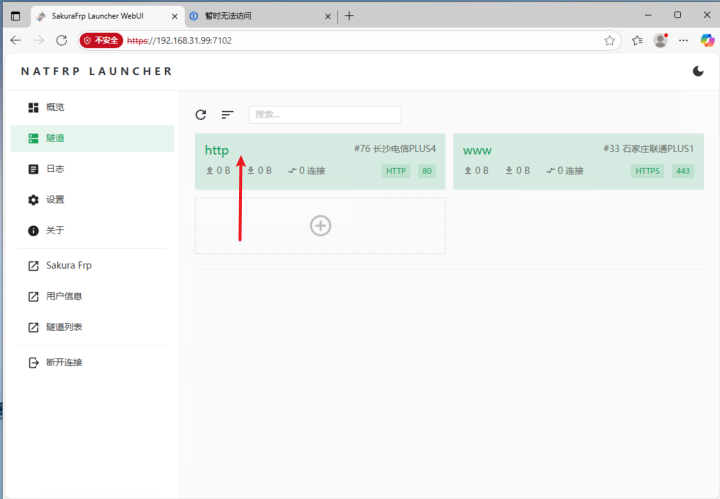720x499 pixels.
Task: Open the 日志 logs page
Action: [55, 169]
